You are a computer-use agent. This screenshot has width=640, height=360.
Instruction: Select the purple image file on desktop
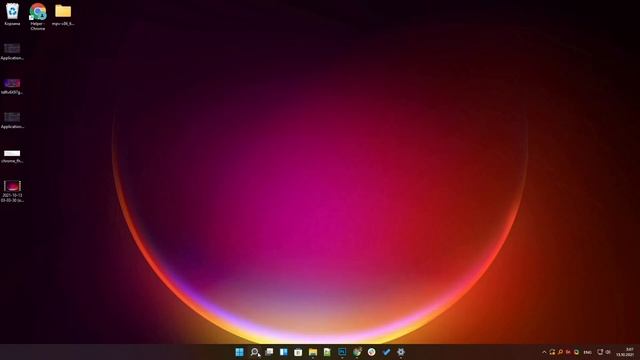coord(12,86)
